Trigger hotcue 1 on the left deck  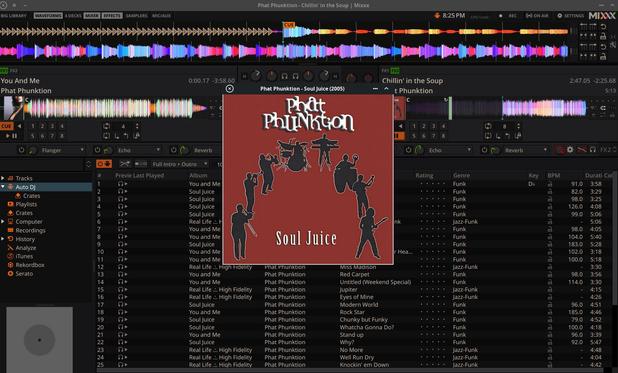point(33,126)
